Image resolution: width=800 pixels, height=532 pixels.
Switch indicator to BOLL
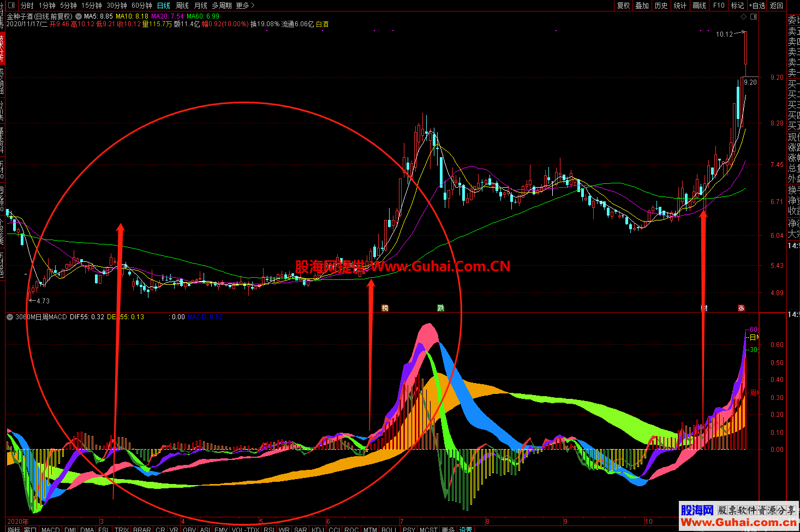click(x=389, y=529)
